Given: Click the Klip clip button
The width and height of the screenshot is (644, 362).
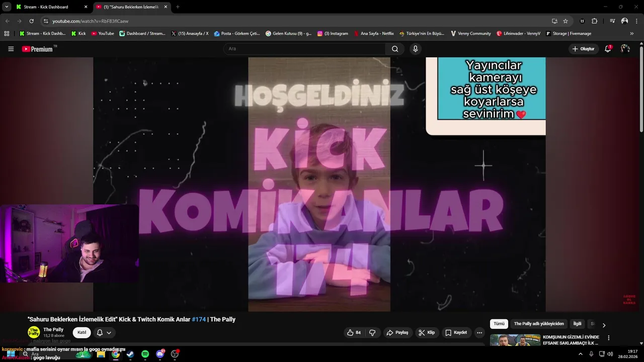Looking at the screenshot, I should (426, 332).
